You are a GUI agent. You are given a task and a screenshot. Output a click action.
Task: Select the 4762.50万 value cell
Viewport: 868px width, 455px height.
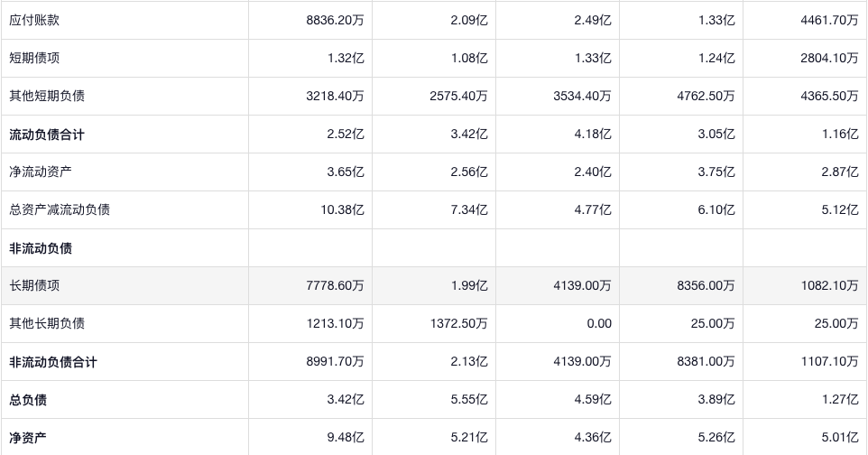coord(705,96)
